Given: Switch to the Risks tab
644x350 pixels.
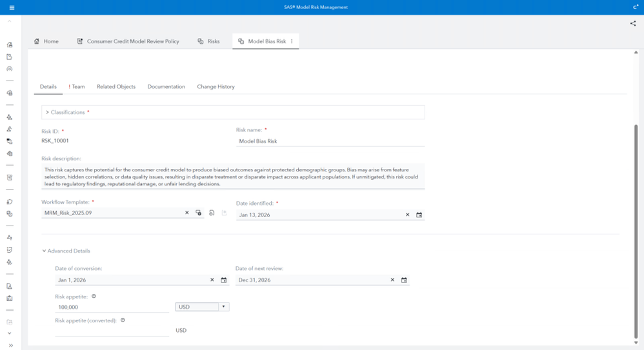Looking at the screenshot, I should (208, 41).
